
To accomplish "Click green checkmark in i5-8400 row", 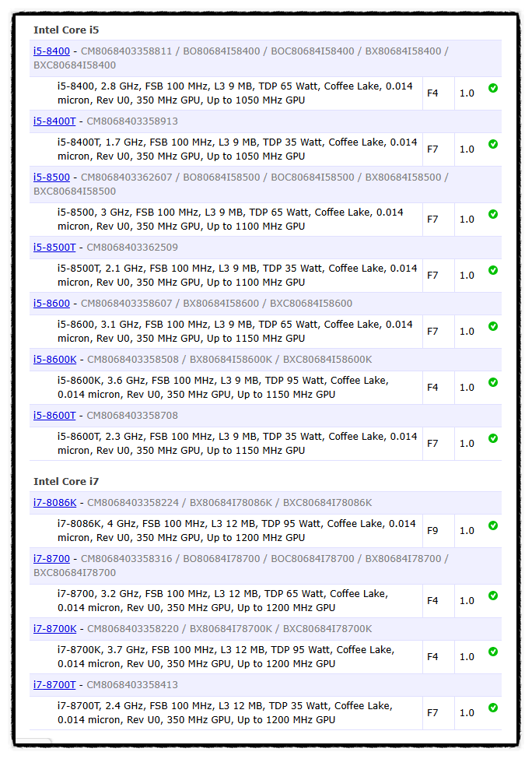I will (x=493, y=88).
